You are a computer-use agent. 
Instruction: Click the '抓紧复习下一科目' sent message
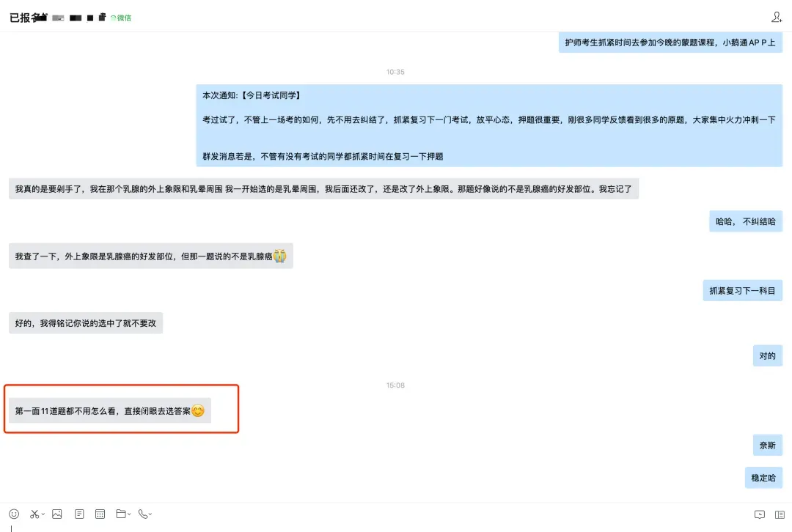tap(742, 291)
